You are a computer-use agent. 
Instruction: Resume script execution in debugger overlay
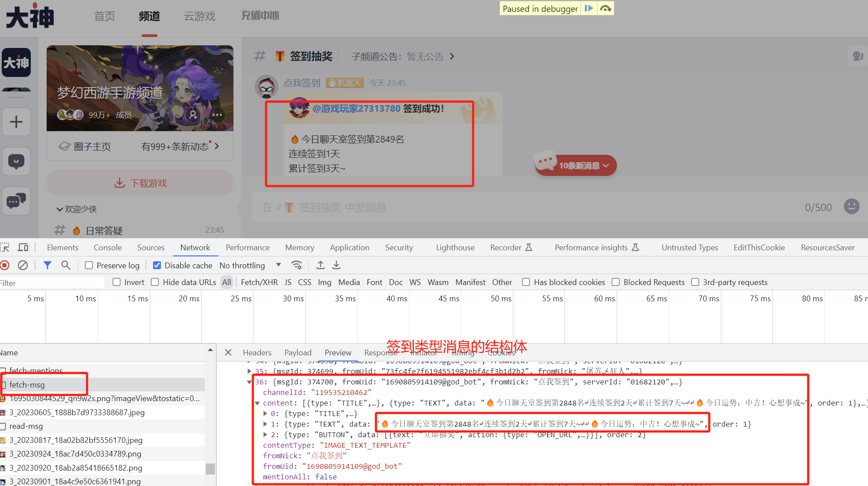pos(589,8)
